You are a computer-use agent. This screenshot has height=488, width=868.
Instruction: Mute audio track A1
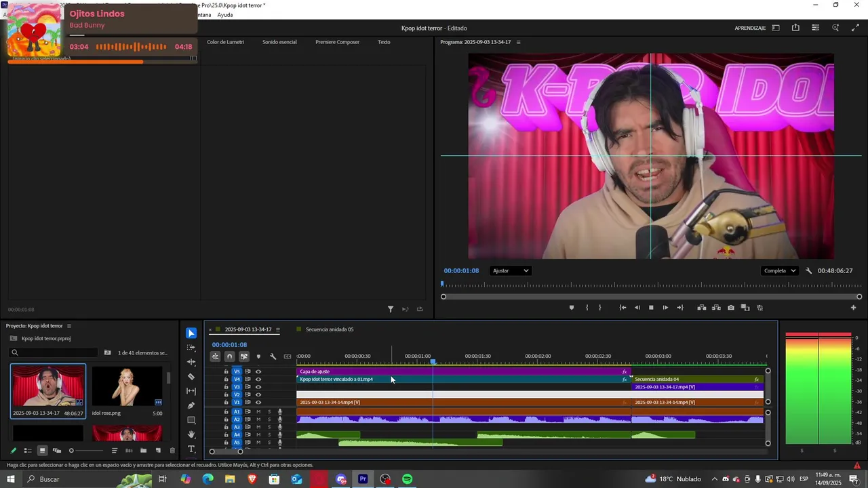tap(258, 412)
